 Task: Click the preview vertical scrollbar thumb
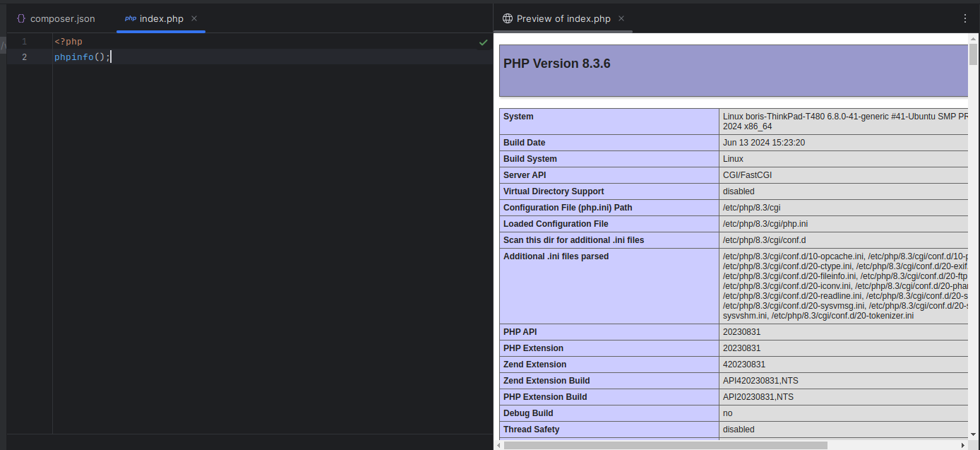[x=973, y=54]
